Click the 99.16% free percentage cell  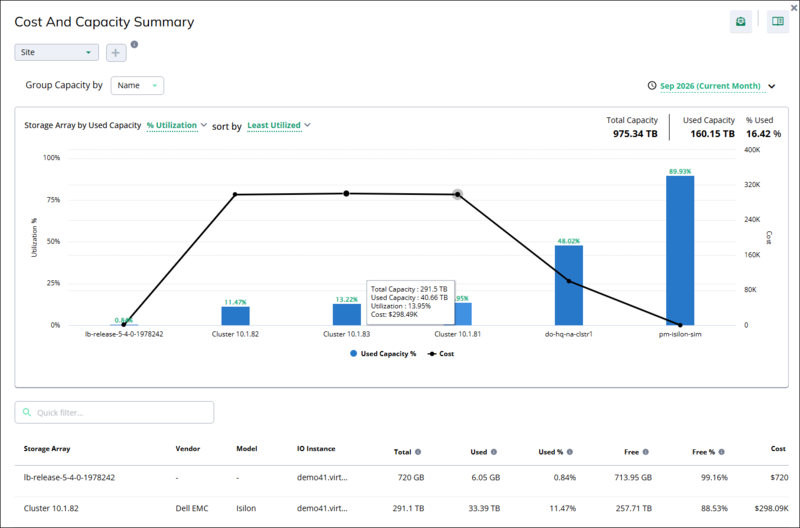click(714, 477)
